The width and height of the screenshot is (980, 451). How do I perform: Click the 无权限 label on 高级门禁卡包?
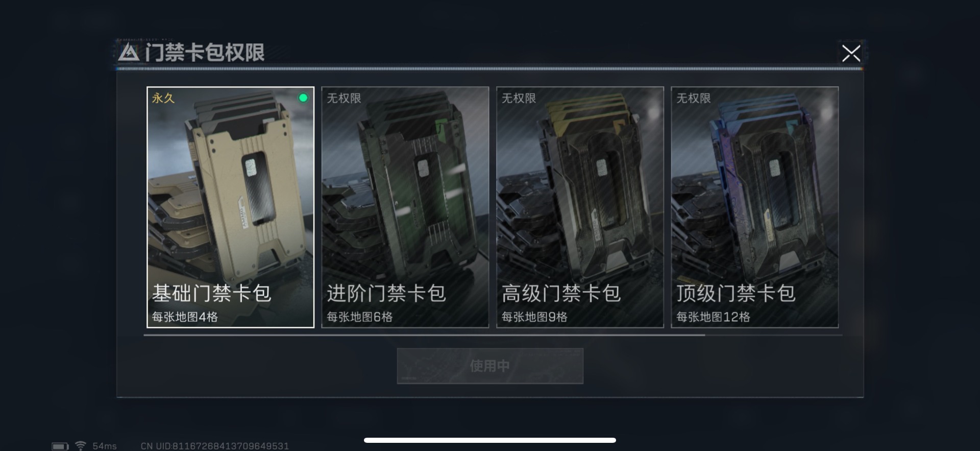519,98
